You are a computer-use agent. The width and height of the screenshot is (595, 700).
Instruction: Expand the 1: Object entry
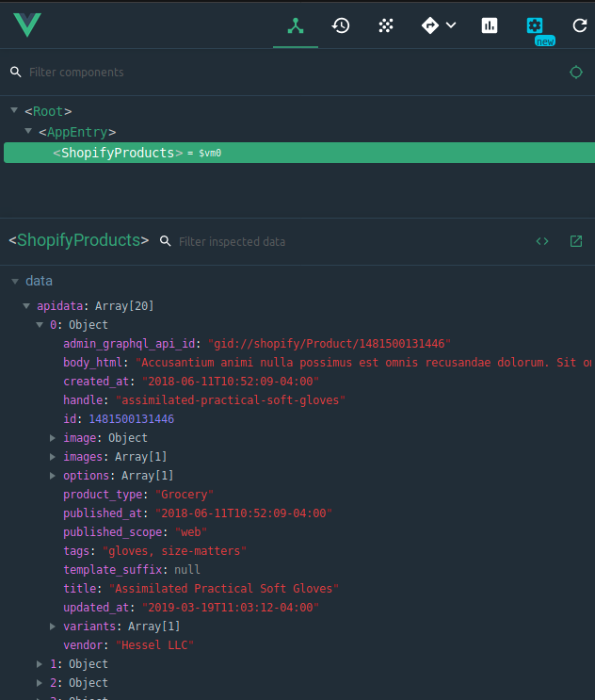pos(40,664)
